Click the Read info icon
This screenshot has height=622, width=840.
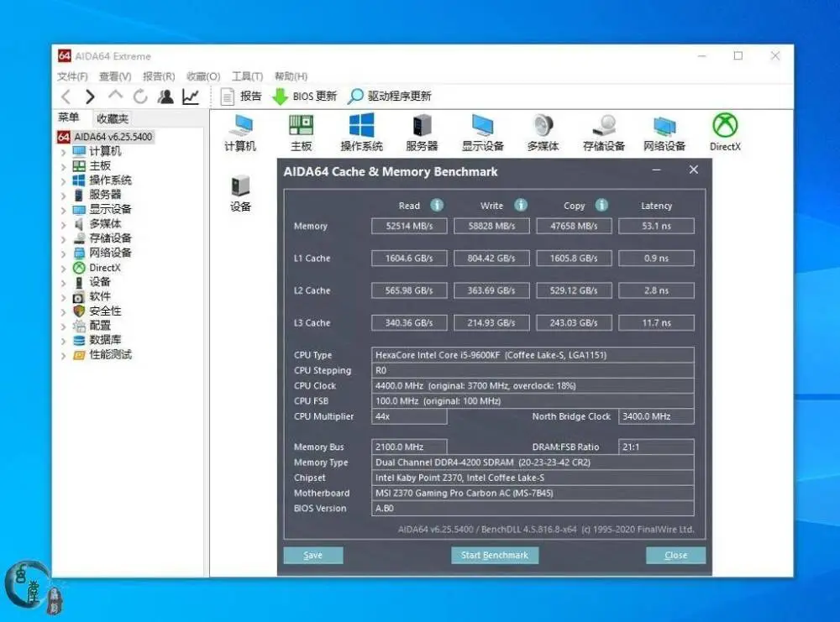pyautogui.click(x=437, y=205)
